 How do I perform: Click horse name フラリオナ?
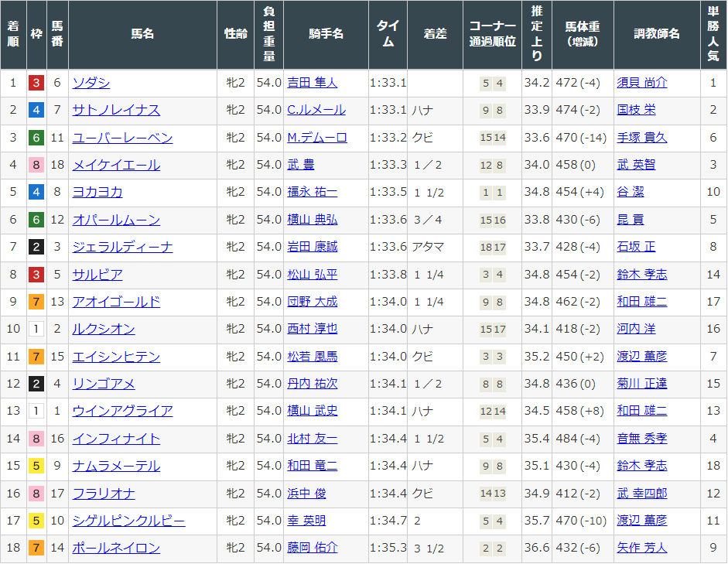point(104,494)
